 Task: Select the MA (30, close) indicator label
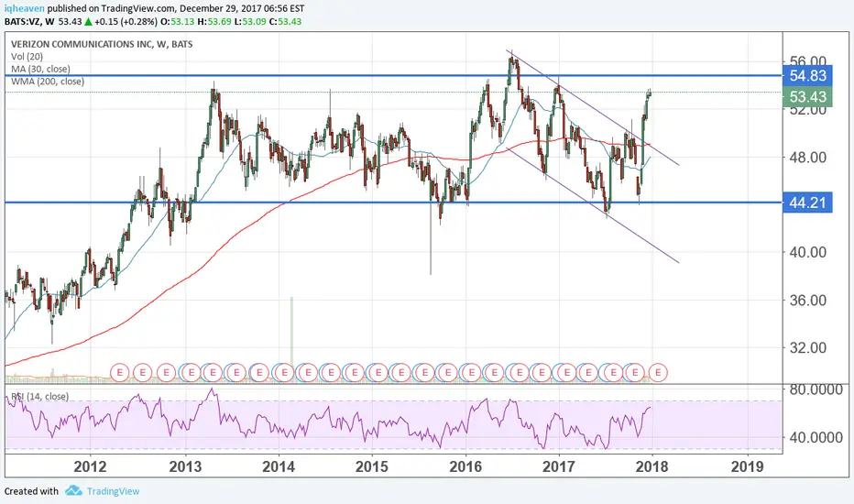[x=40, y=70]
